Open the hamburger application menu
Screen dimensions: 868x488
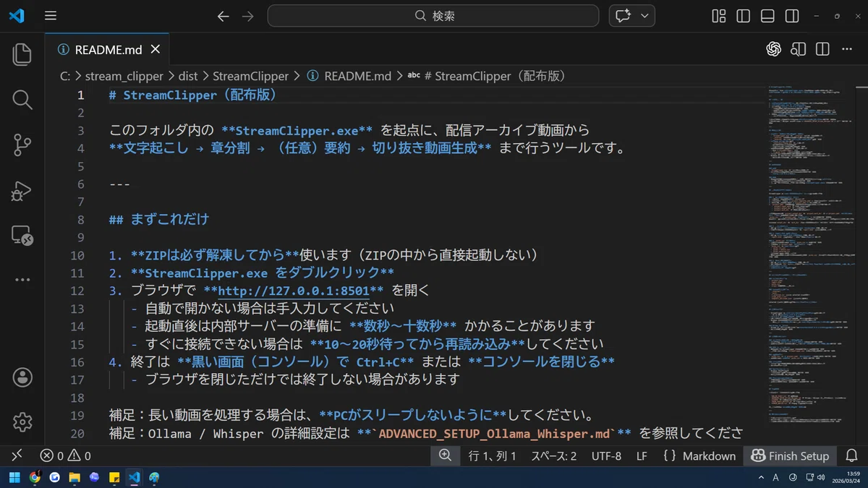coord(50,16)
